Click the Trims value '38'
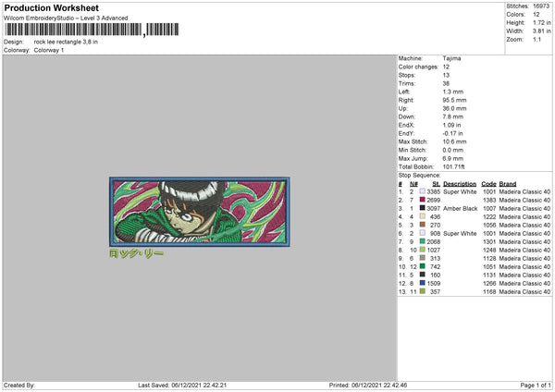The width and height of the screenshot is (555, 392). [x=446, y=83]
